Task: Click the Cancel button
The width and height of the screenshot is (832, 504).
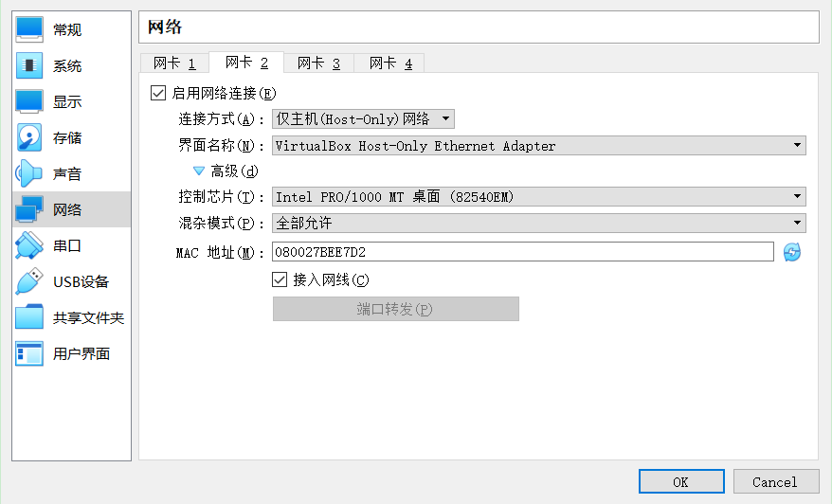Action: click(x=776, y=481)
